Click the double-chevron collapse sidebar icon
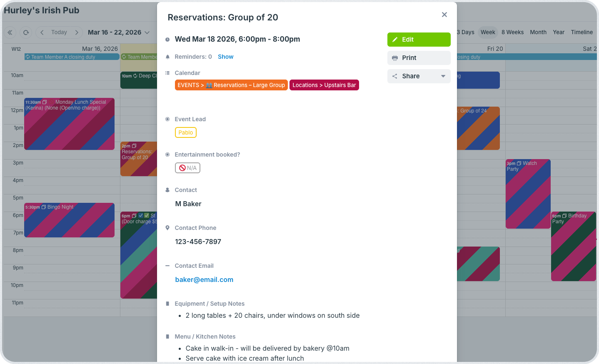 click(10, 32)
